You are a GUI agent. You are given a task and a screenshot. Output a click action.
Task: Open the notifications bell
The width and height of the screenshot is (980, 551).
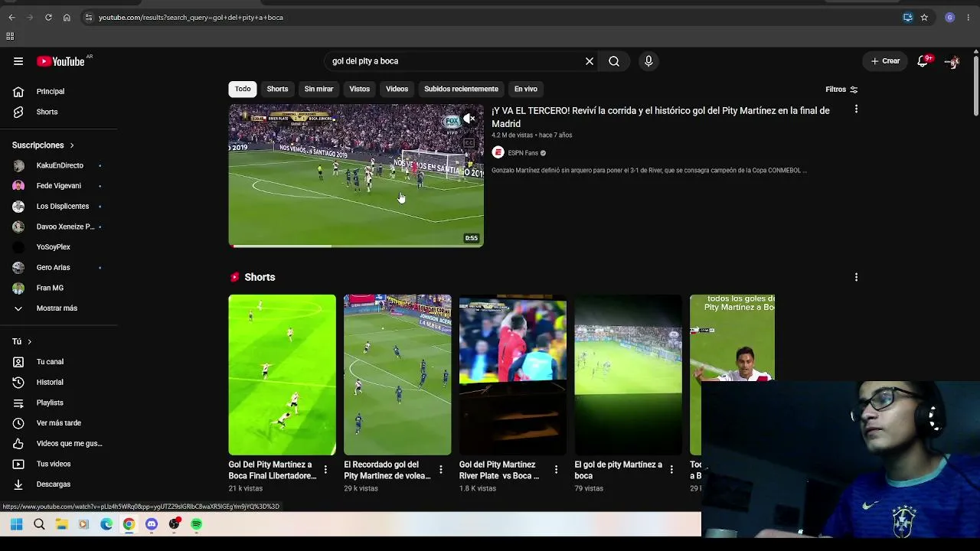pyautogui.click(x=923, y=61)
